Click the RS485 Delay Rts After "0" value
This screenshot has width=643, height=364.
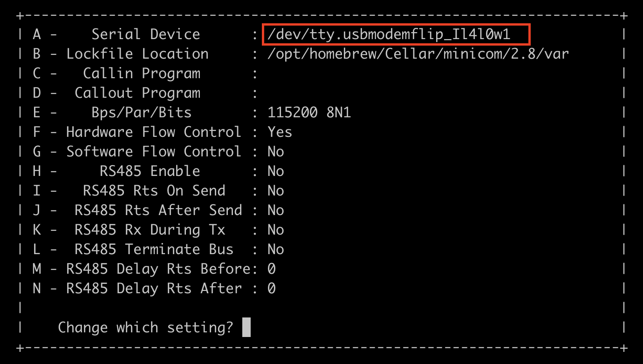pos(272,289)
